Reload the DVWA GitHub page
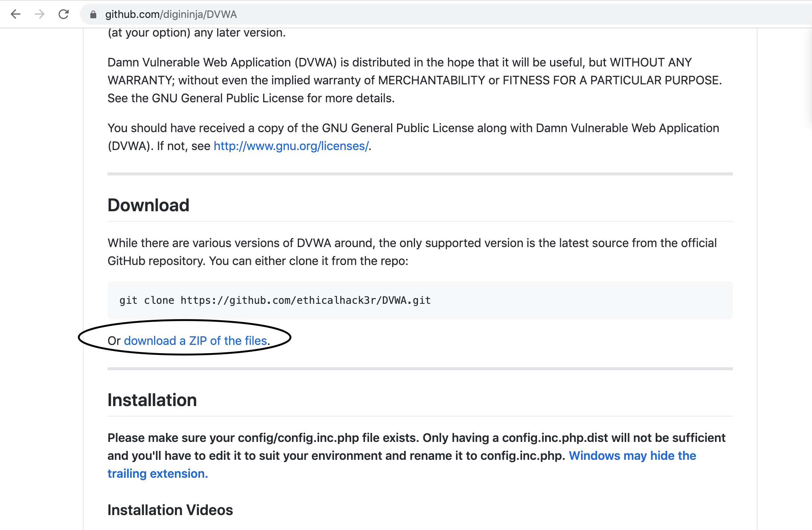812x530 pixels. 64,14
